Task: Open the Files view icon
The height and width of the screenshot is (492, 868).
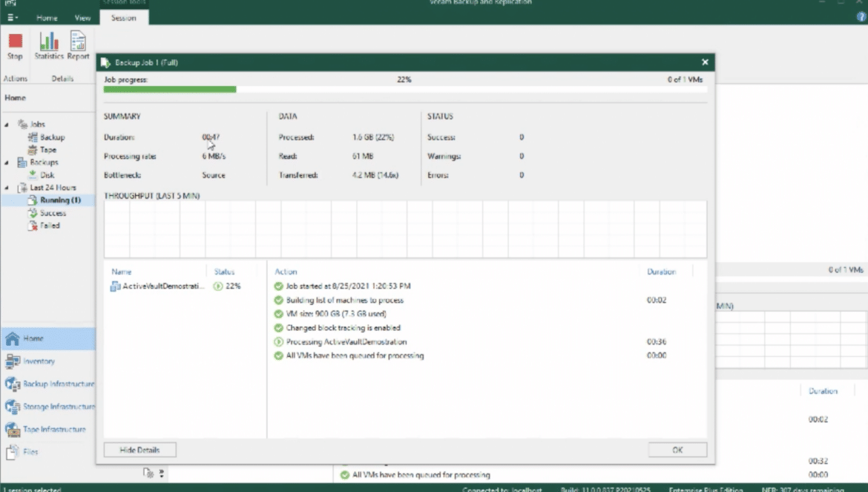Action: pyautogui.click(x=12, y=452)
